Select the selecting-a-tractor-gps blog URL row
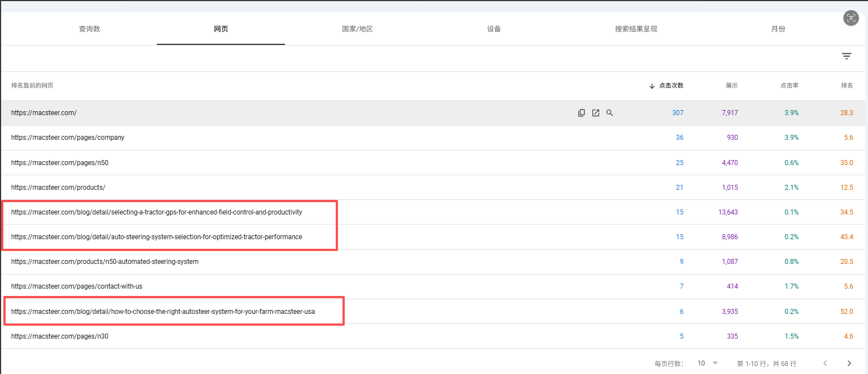868x374 pixels. (x=157, y=212)
